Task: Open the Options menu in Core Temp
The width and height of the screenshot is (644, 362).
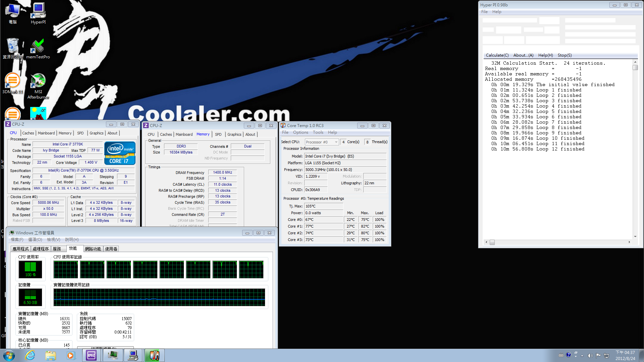Action: click(x=301, y=132)
